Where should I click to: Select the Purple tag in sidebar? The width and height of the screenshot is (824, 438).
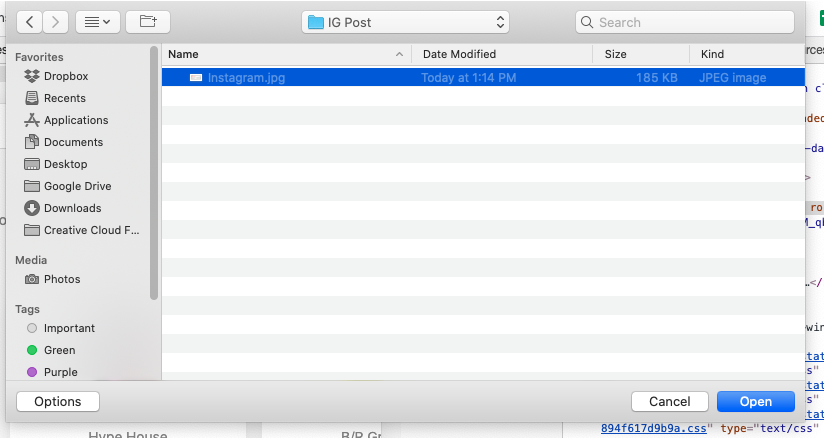click(60, 372)
